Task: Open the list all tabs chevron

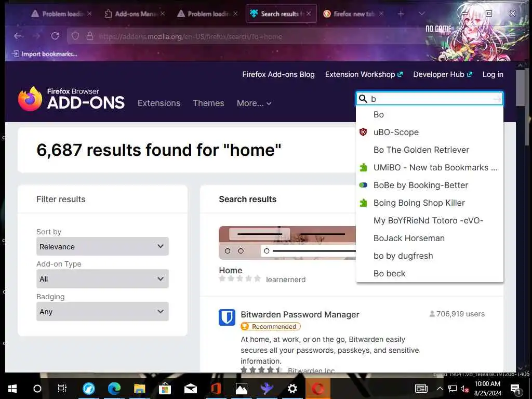Action: [x=422, y=14]
